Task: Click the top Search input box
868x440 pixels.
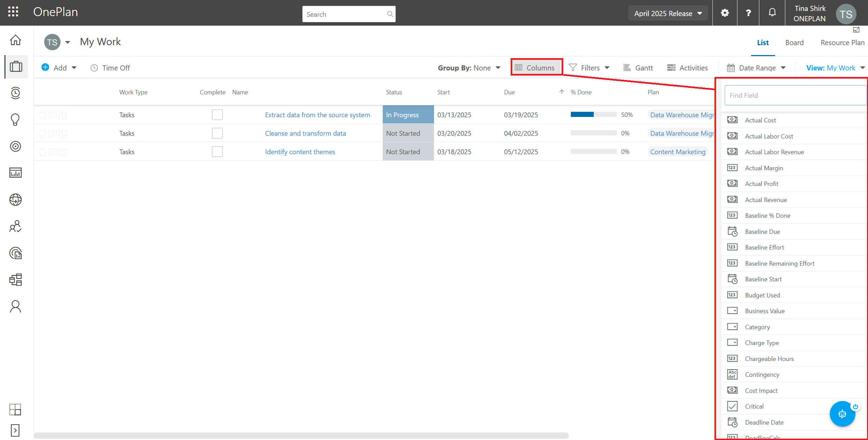Action: (349, 14)
